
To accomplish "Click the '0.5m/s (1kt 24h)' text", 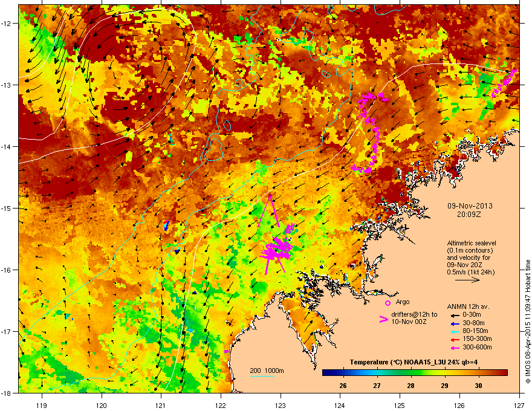I will click(x=470, y=272).
